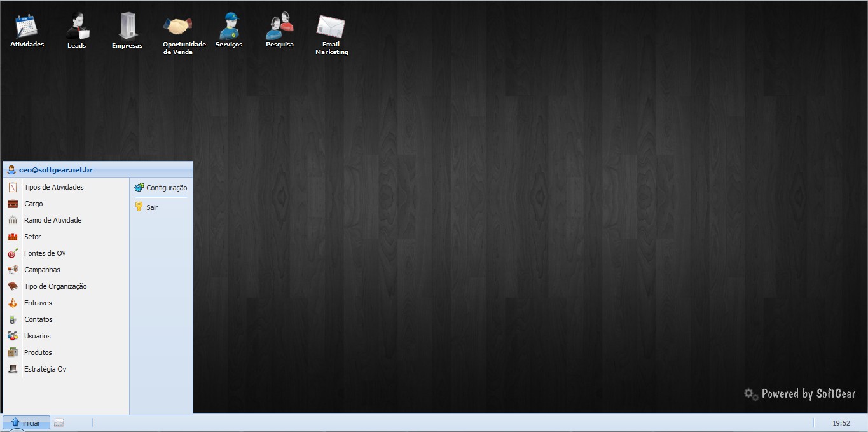
Task: Click Sair to log out
Action: tap(160, 207)
